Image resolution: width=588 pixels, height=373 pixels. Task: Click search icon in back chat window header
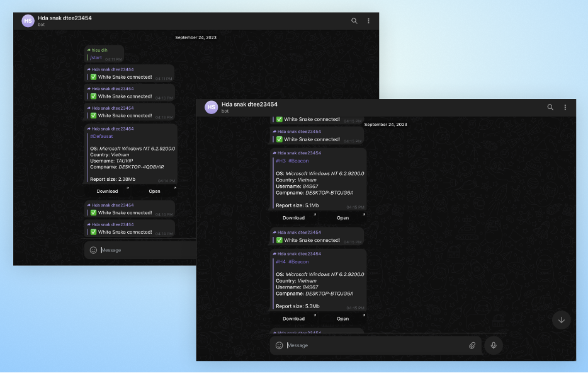(x=354, y=21)
